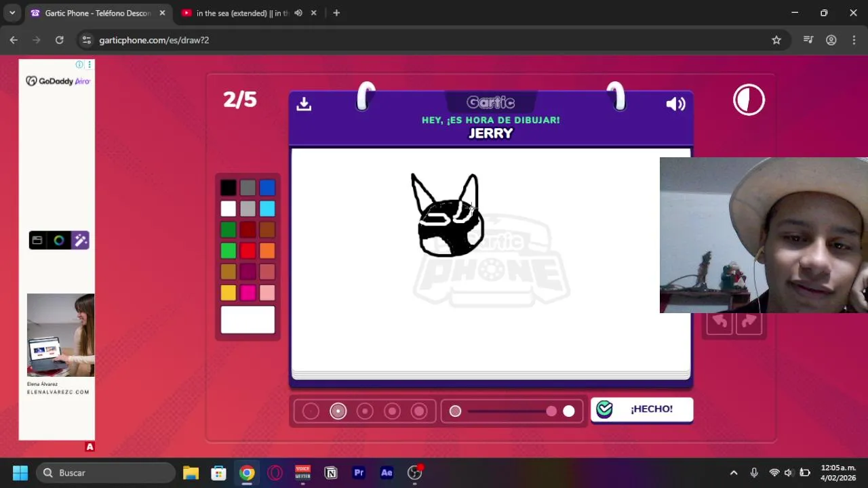Viewport: 868px width, 488px height.
Task: Click the low opacity end of the slider
Action: (x=455, y=411)
